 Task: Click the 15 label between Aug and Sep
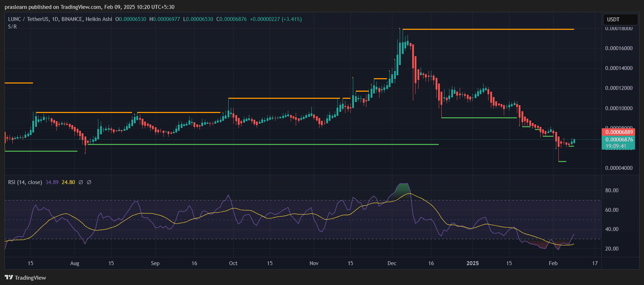[111, 263]
